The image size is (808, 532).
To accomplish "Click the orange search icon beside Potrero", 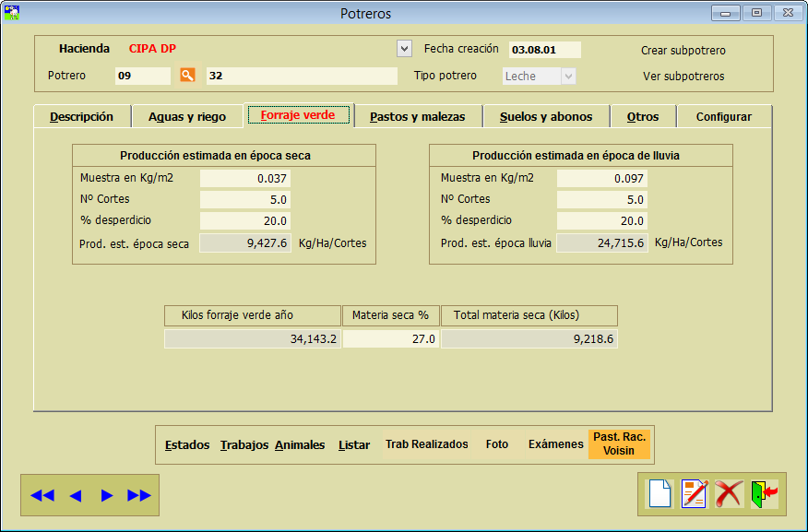I will (187, 76).
